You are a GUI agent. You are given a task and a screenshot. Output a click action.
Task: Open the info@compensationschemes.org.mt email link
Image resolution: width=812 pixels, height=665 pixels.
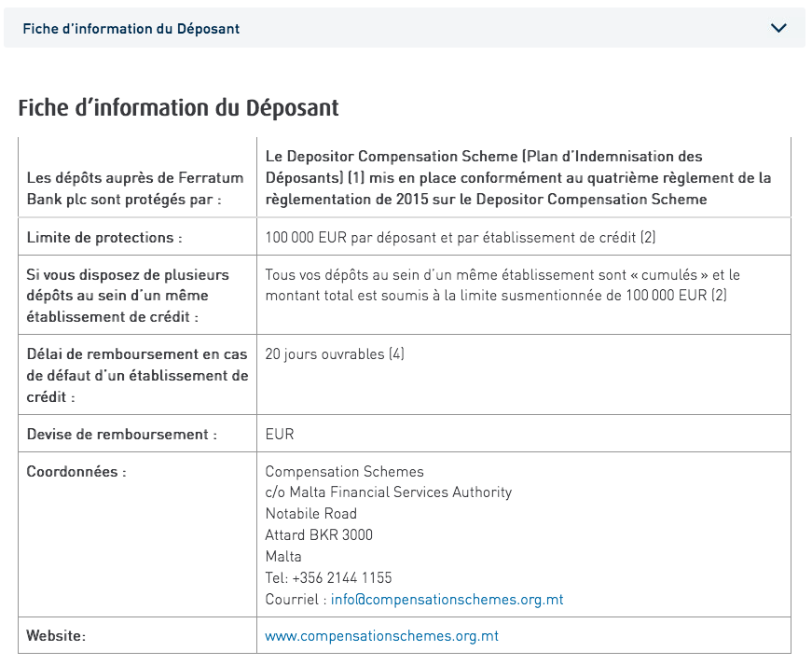coord(447,599)
